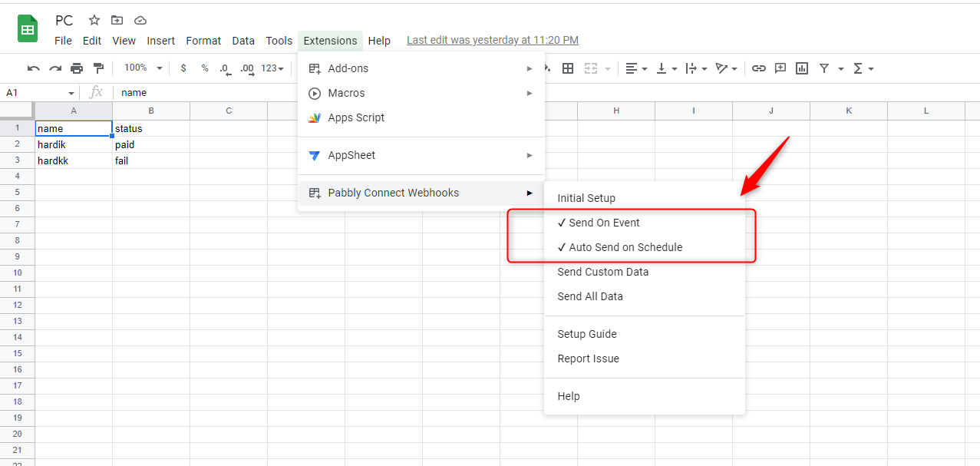Image resolution: width=980 pixels, height=466 pixels.
Task: Select cell with text hardik
Action: click(x=74, y=144)
